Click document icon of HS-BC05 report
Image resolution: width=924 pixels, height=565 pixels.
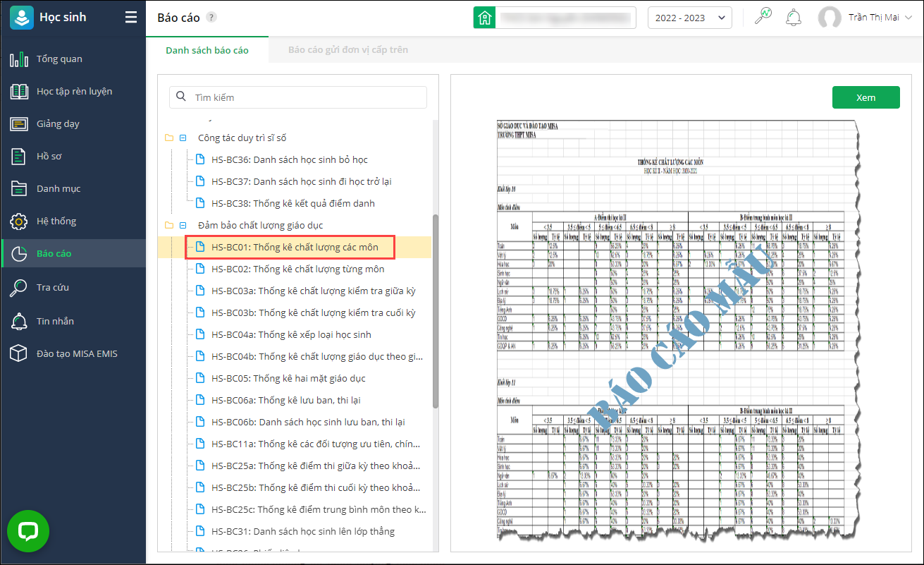click(200, 378)
